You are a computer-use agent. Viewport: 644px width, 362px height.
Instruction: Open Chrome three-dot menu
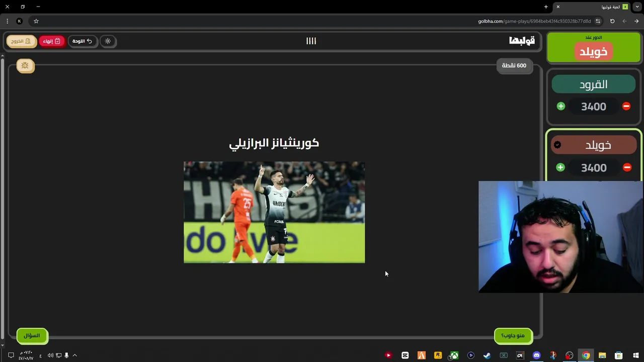[7, 21]
